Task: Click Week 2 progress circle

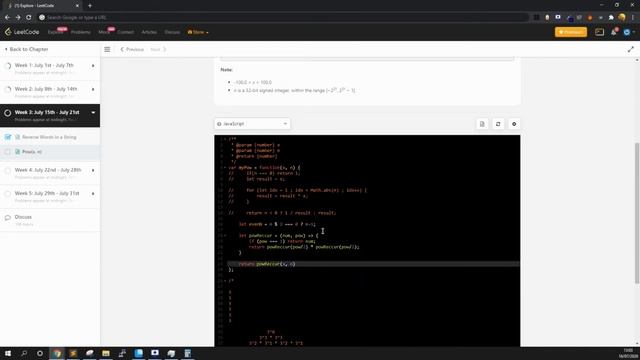Action: [8, 89]
